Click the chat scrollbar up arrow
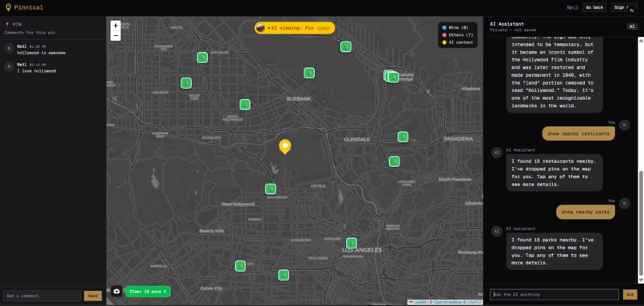The height and width of the screenshot is (306, 644). point(641,40)
